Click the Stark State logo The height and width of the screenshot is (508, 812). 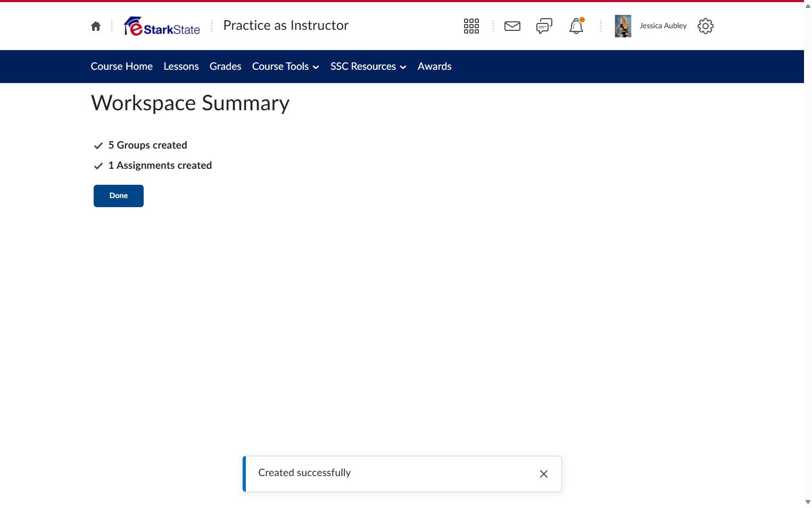pyautogui.click(x=162, y=26)
